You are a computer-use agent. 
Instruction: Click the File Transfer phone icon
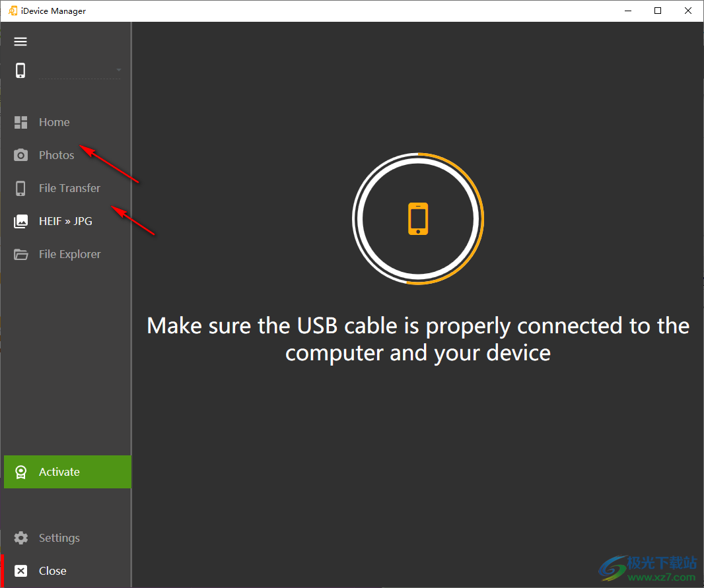tap(20, 188)
